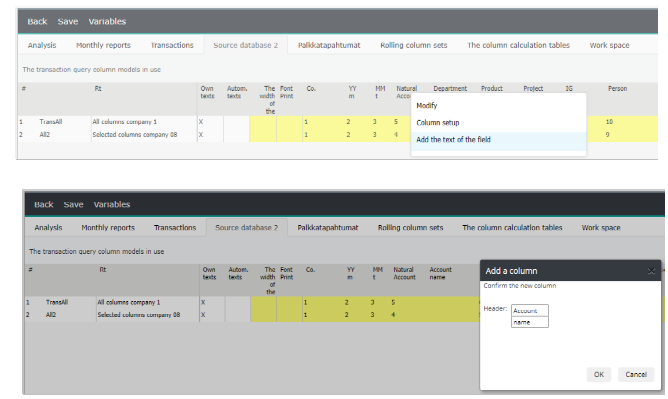
Task: Open The column calculation tables tab, upper window
Action: click(x=518, y=45)
